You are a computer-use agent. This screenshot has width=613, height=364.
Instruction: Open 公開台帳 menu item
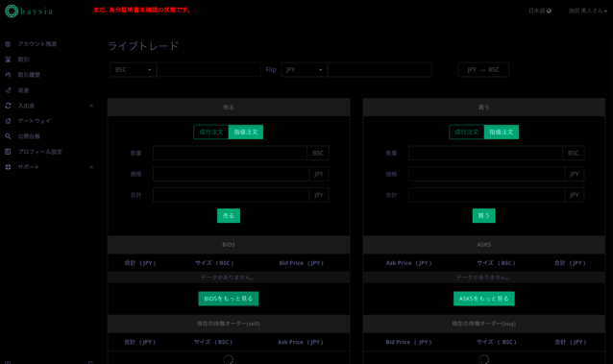29,136
